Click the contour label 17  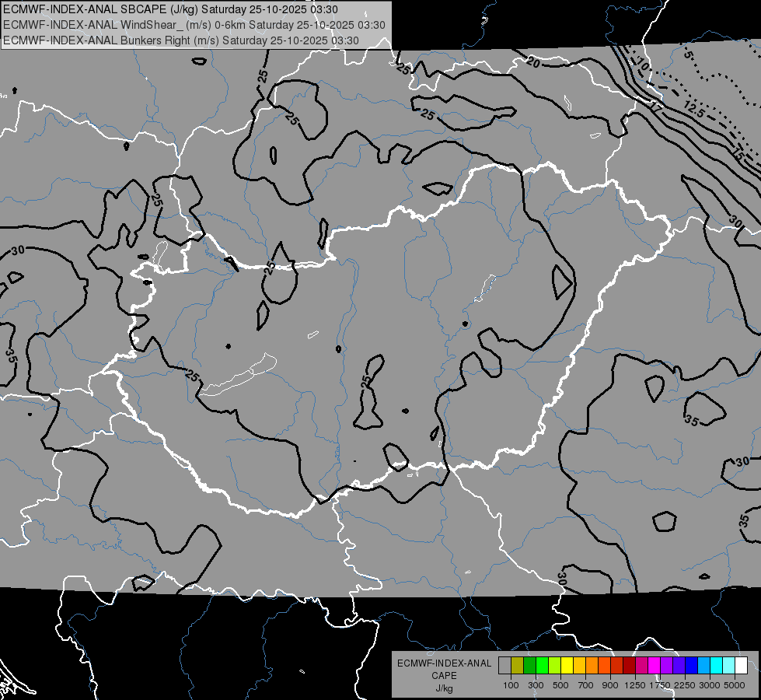pos(656,108)
